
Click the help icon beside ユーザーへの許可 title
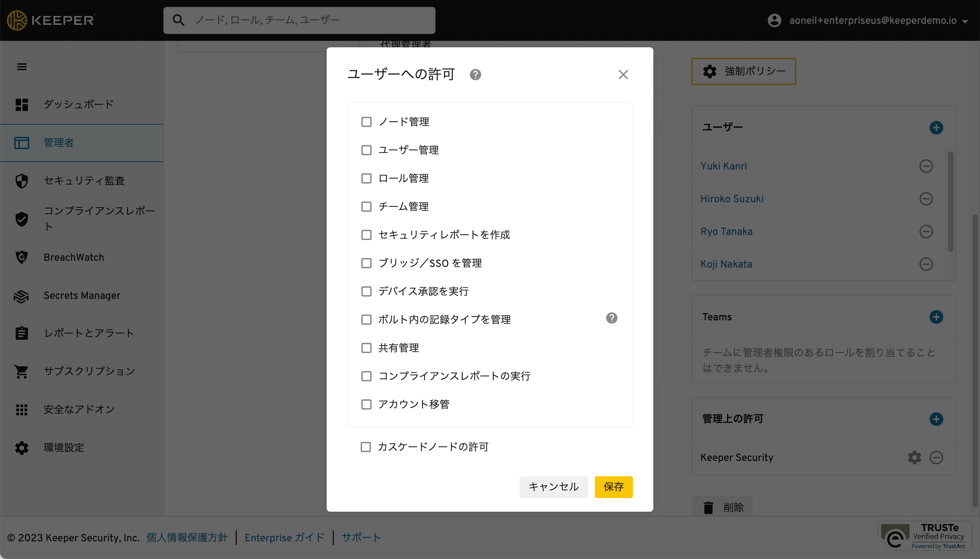tap(475, 75)
